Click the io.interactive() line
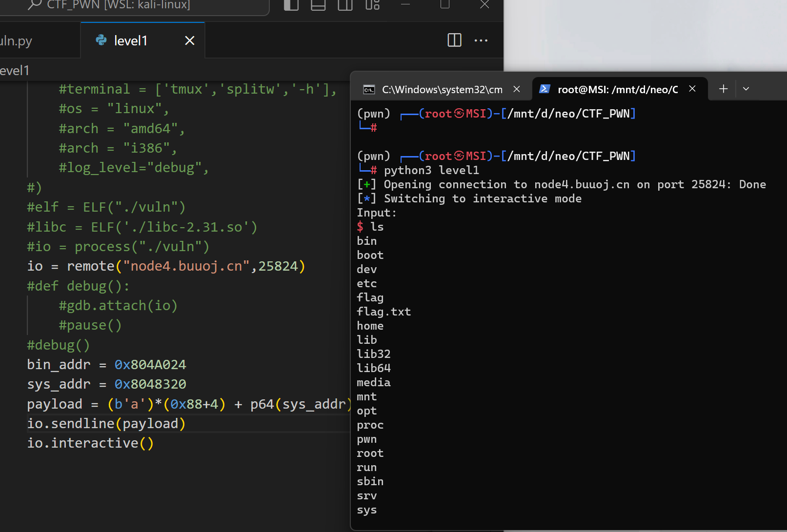Viewport: 787px width, 532px height. point(91,443)
